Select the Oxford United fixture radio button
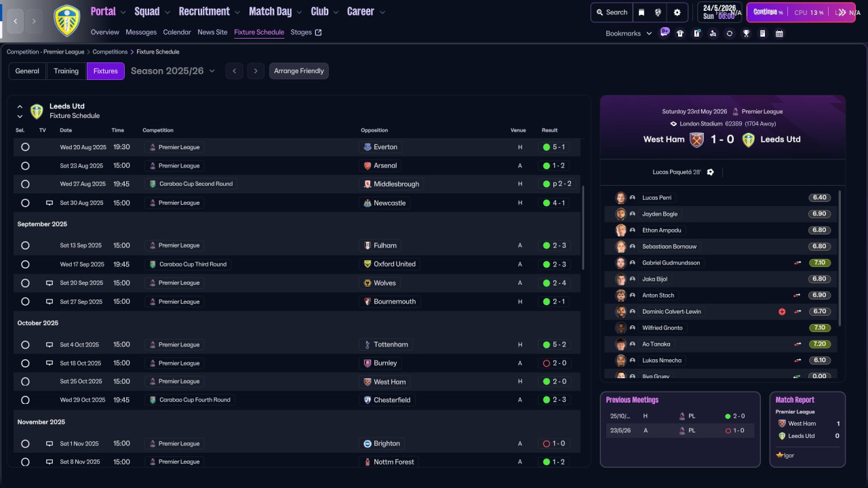Viewport: 868px width, 488px height. click(25, 264)
